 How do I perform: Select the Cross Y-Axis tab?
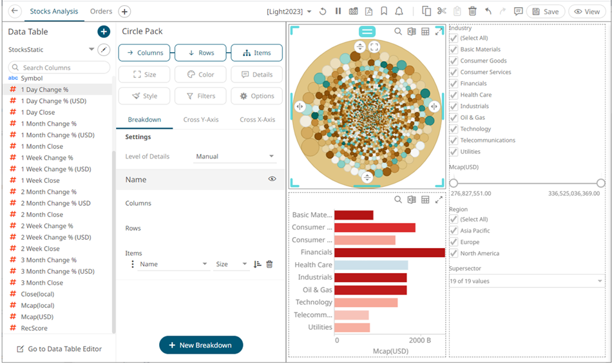coord(200,120)
